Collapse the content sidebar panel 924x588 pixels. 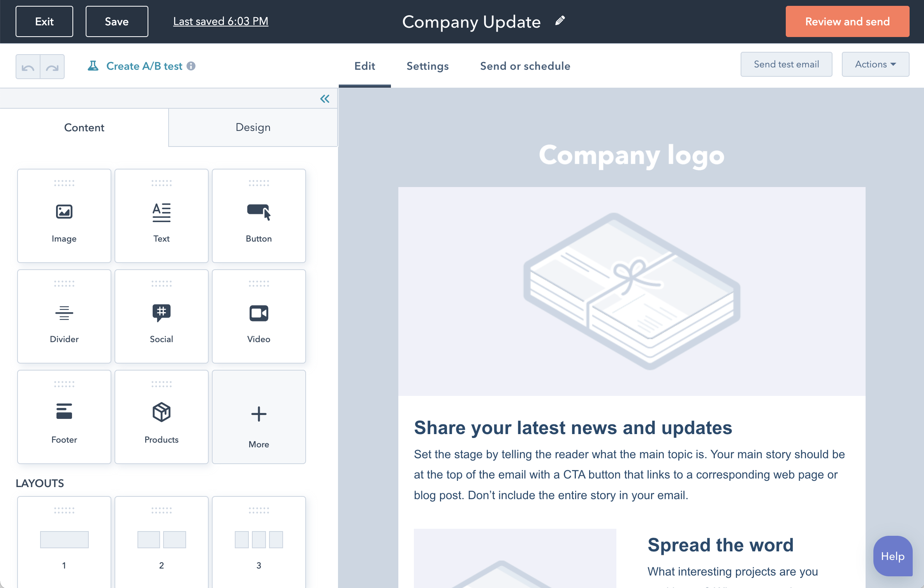pos(325,98)
